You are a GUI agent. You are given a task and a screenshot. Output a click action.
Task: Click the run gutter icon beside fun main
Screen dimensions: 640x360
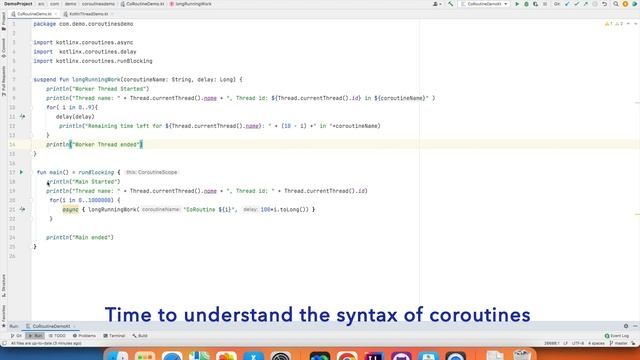click(x=21, y=172)
